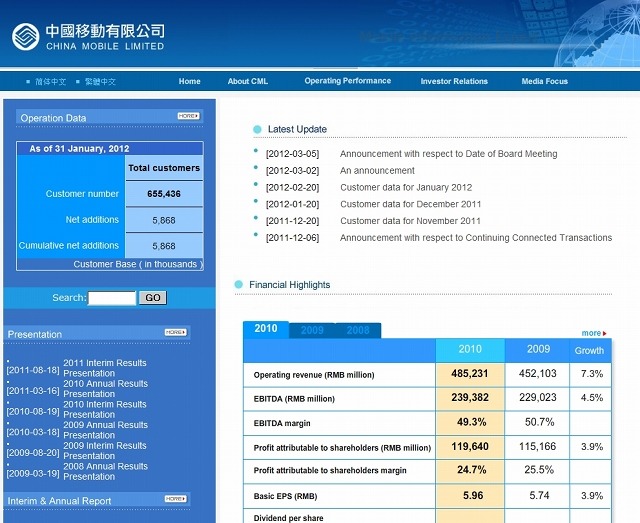
Task: Open the Media Focus menu
Action: [x=544, y=81]
